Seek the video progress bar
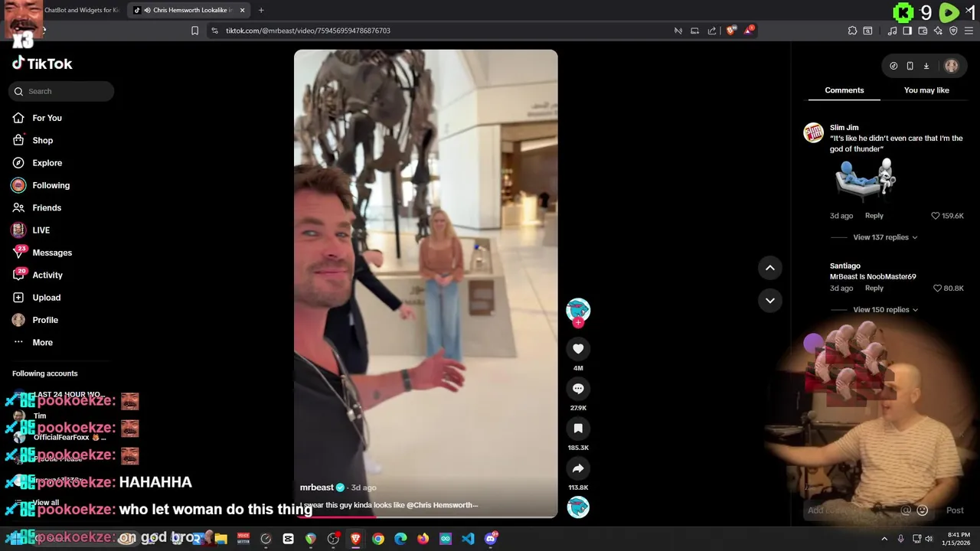The height and width of the screenshot is (551, 980). point(426,517)
